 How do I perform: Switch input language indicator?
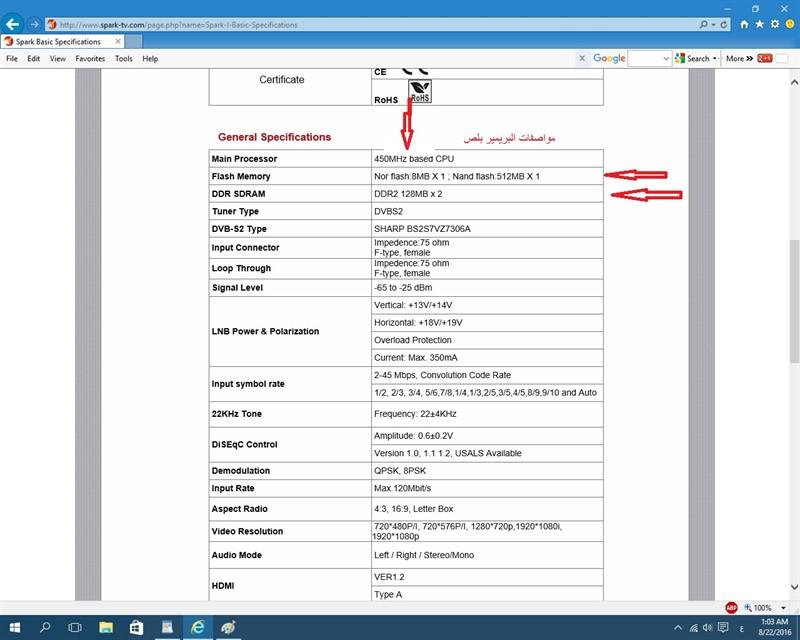tap(741, 628)
